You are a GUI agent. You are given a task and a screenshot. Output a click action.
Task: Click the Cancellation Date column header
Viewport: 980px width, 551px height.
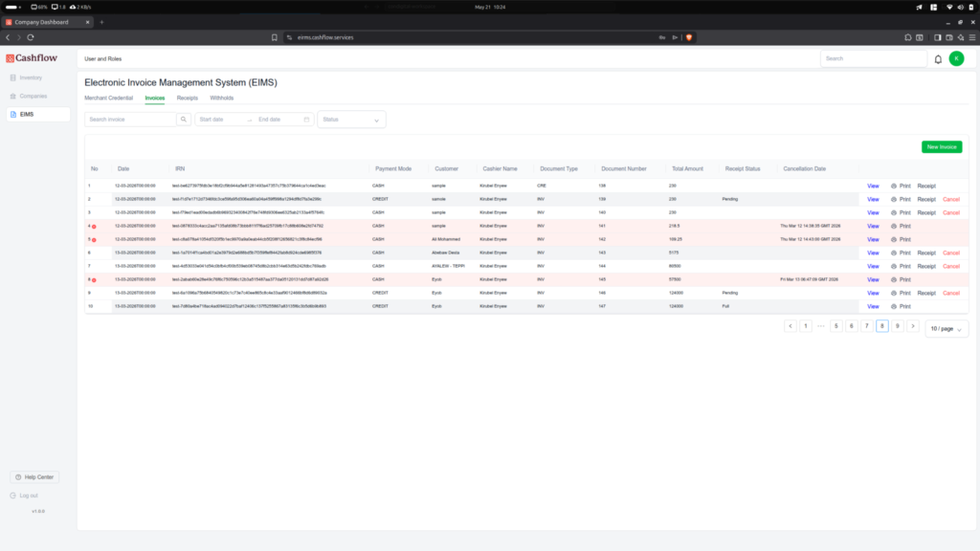[804, 169]
